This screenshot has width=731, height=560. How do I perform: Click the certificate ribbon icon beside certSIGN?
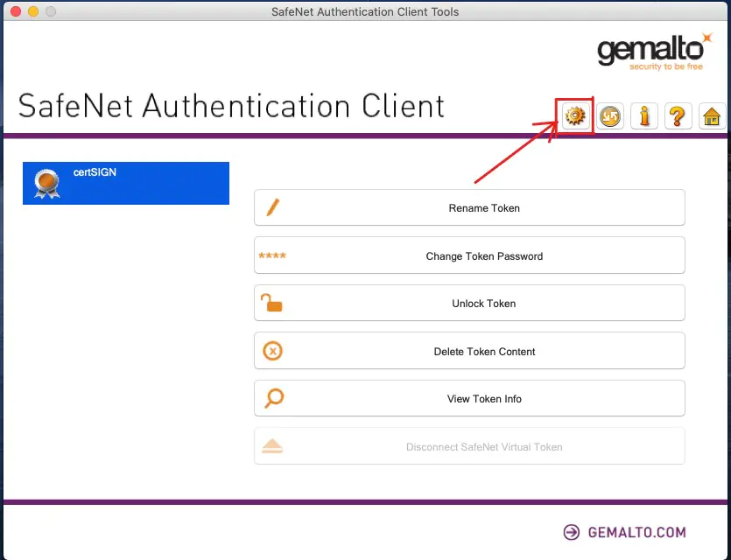(x=46, y=183)
